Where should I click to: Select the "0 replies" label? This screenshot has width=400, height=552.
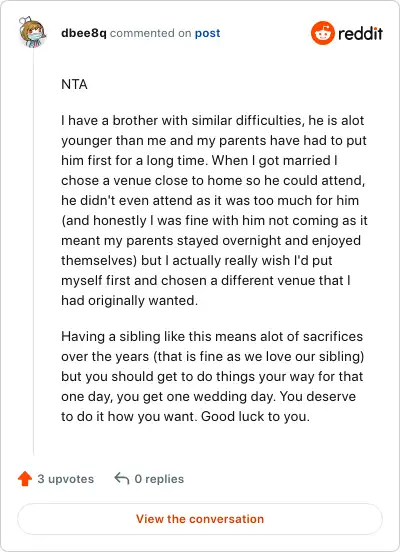[159, 479]
